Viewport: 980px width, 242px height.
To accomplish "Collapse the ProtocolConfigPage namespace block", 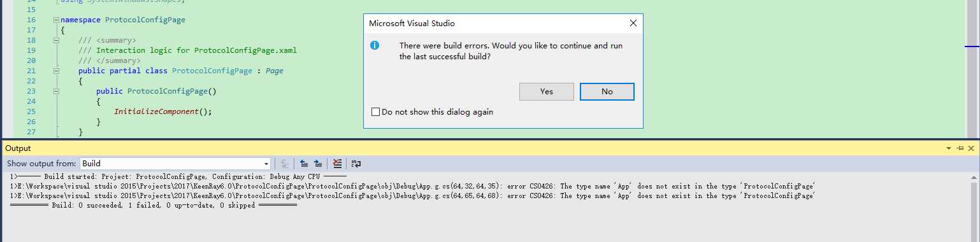I will (x=57, y=20).
